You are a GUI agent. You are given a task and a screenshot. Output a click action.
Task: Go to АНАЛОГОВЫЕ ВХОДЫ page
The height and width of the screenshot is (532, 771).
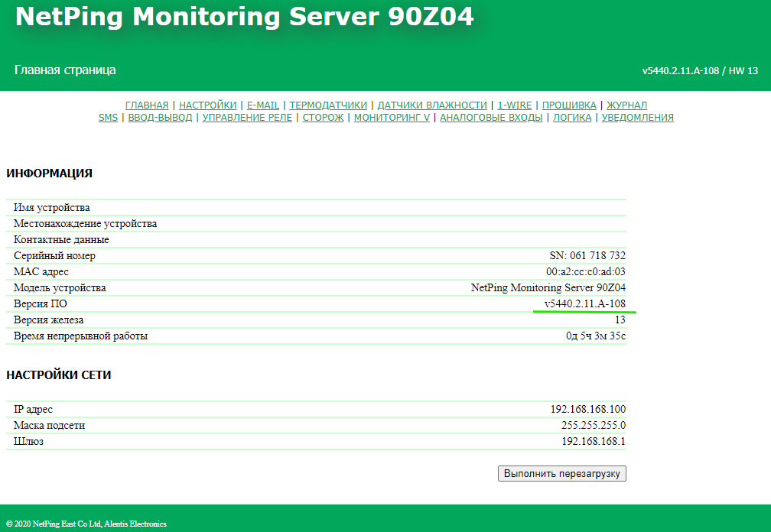[x=491, y=118]
